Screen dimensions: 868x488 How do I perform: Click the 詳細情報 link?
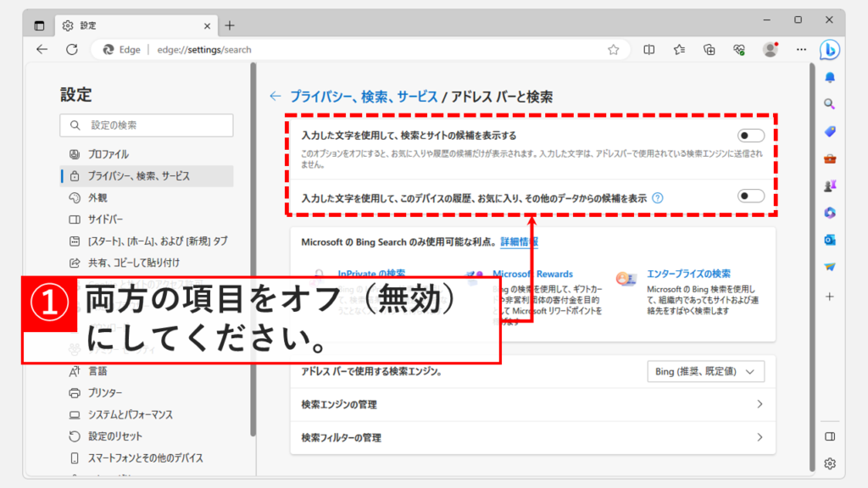[519, 242]
